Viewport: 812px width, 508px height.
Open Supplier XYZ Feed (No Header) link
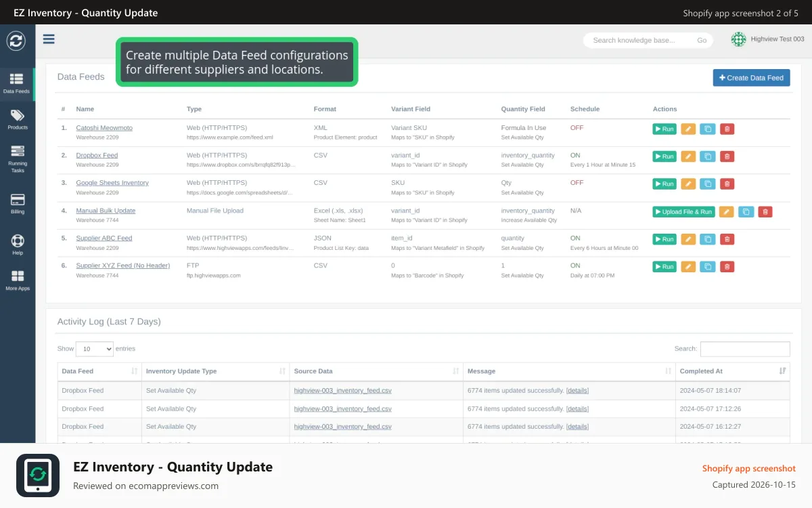coord(123,266)
